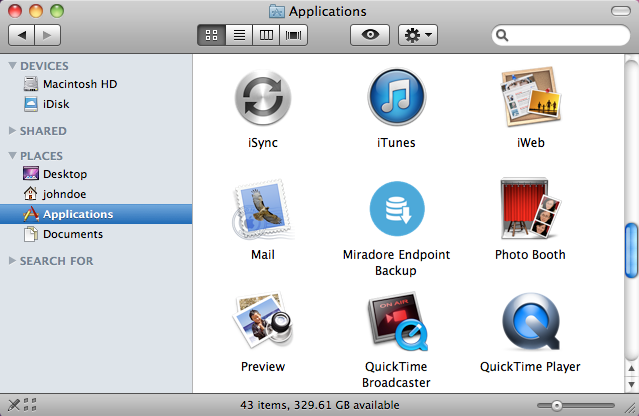Screen dimensions: 639x416
Task: Click the magnifying glass search icon
Action: click(502, 35)
